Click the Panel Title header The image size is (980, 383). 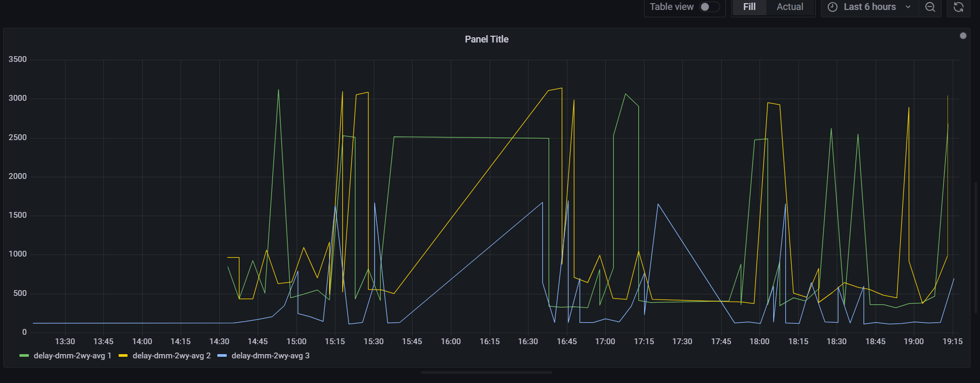[487, 39]
